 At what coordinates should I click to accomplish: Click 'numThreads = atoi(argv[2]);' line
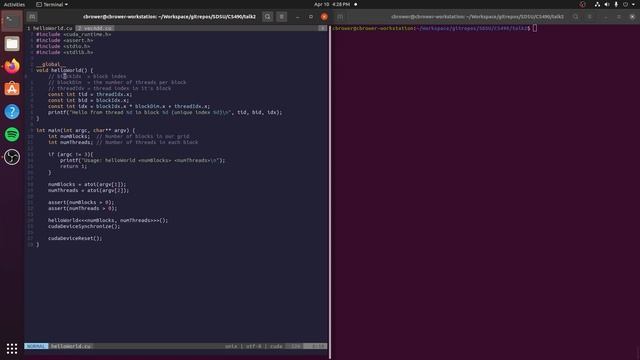(x=89, y=190)
